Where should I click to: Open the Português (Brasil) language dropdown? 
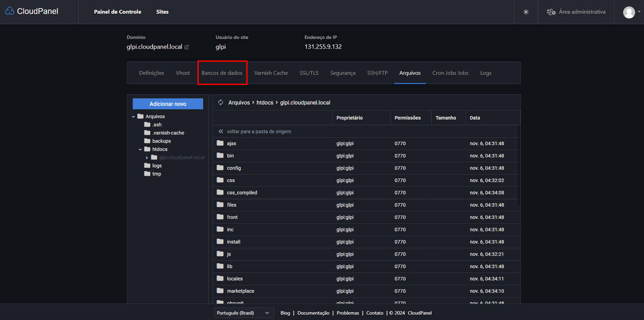(x=244, y=313)
